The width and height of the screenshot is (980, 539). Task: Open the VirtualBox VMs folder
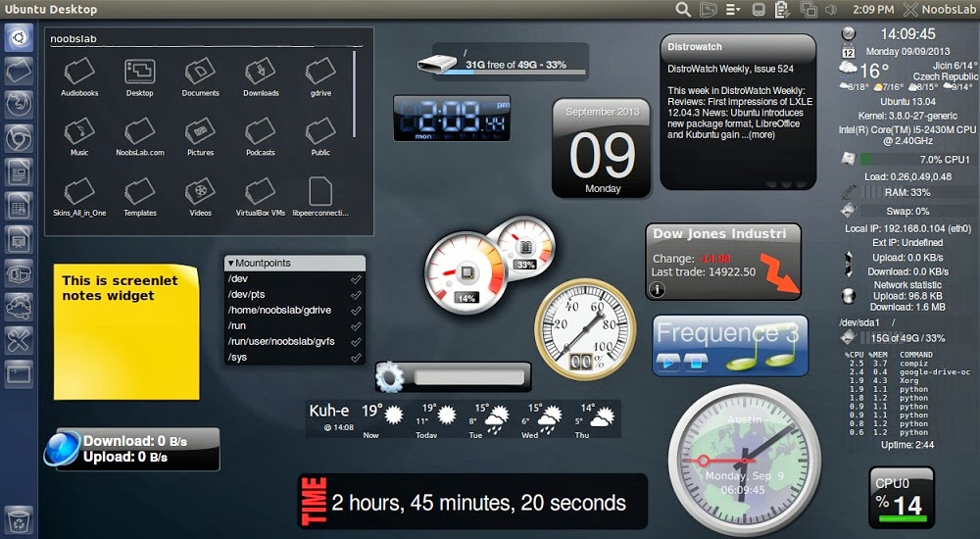[261, 195]
